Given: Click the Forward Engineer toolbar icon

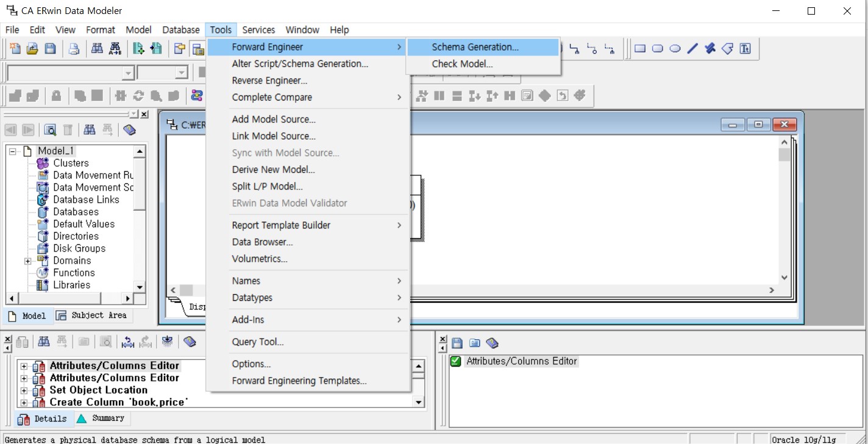Looking at the screenshot, I should click(139, 49).
